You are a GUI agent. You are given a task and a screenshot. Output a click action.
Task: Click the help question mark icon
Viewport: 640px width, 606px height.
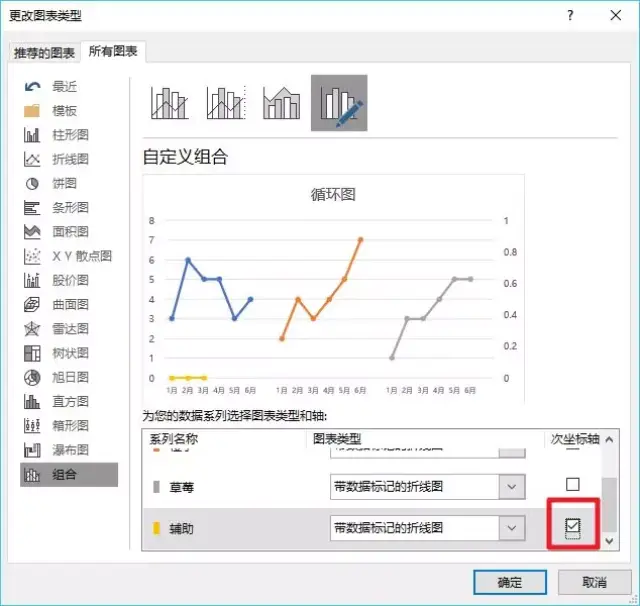pos(570,16)
